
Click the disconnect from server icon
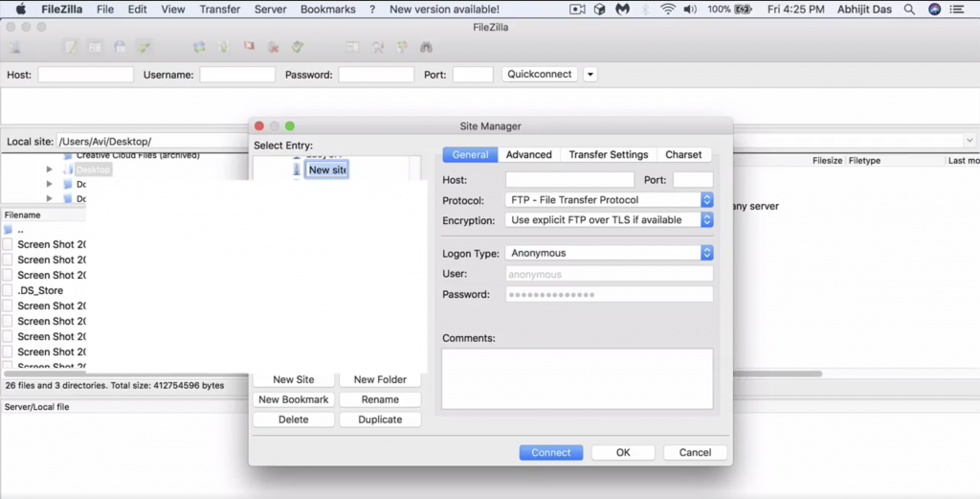(273, 48)
